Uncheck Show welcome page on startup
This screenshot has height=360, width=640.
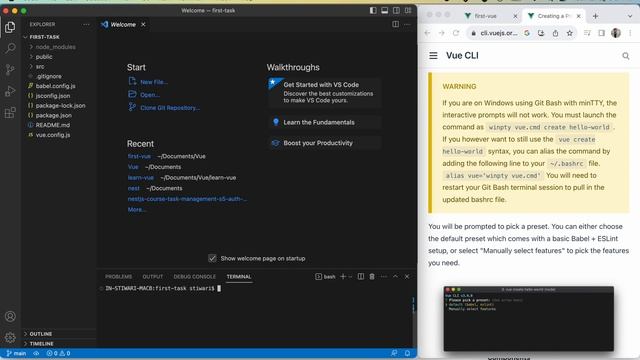[x=212, y=258]
